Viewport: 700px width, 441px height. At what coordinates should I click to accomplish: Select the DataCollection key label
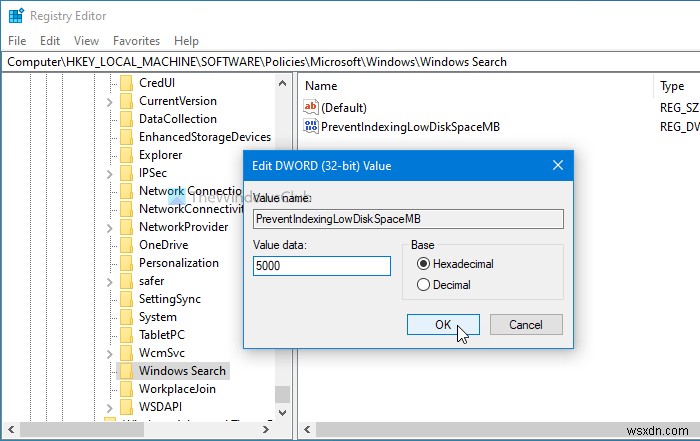tap(178, 119)
